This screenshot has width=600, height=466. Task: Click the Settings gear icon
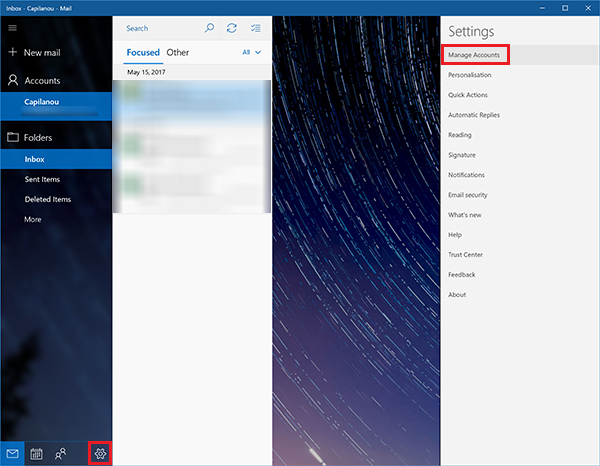(100, 454)
